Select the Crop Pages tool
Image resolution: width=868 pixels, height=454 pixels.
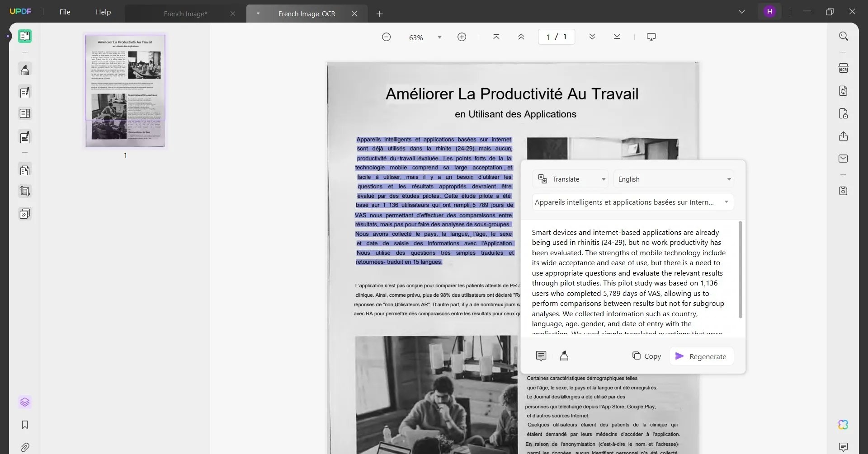(x=25, y=191)
